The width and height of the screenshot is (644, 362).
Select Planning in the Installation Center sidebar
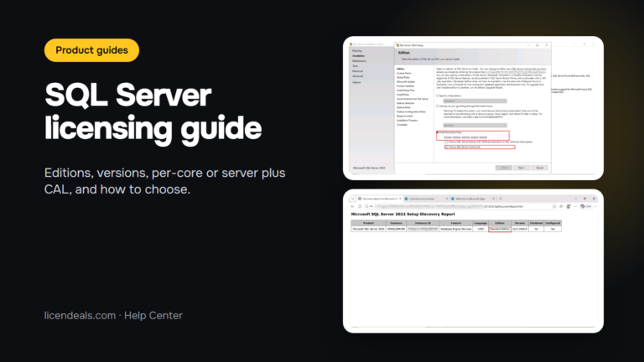pos(357,51)
